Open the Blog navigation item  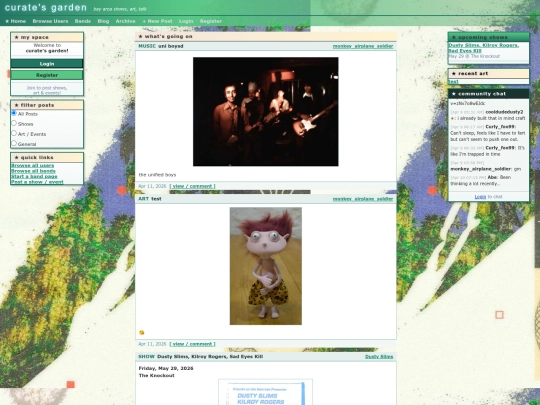click(x=103, y=21)
